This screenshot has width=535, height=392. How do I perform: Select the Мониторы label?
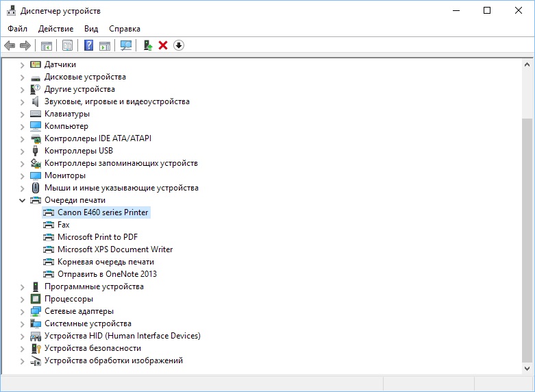click(x=65, y=175)
